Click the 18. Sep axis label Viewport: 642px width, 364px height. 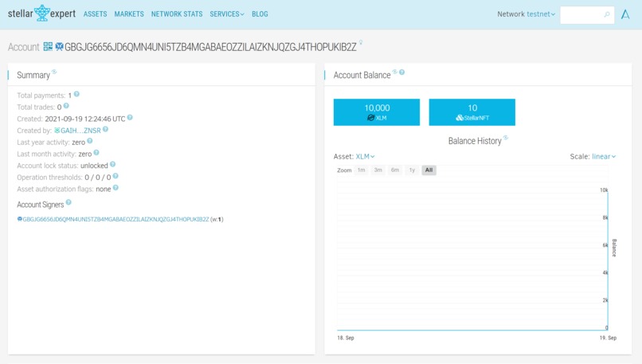tap(346, 338)
